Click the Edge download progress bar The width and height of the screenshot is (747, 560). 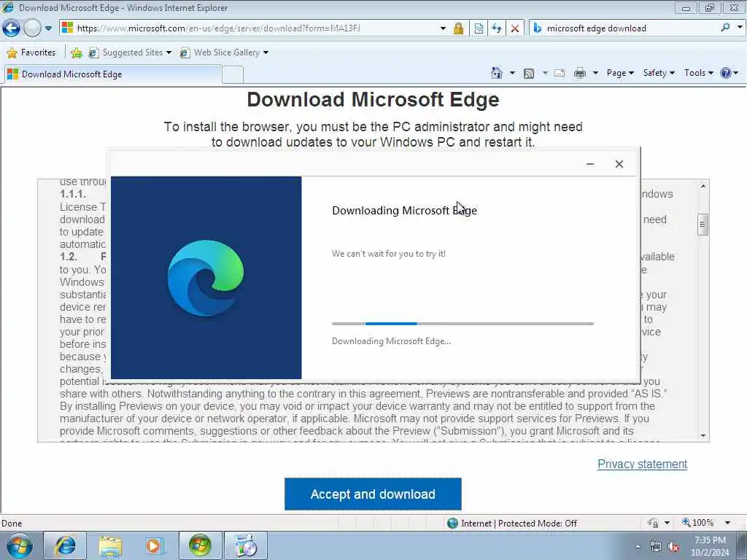point(462,324)
